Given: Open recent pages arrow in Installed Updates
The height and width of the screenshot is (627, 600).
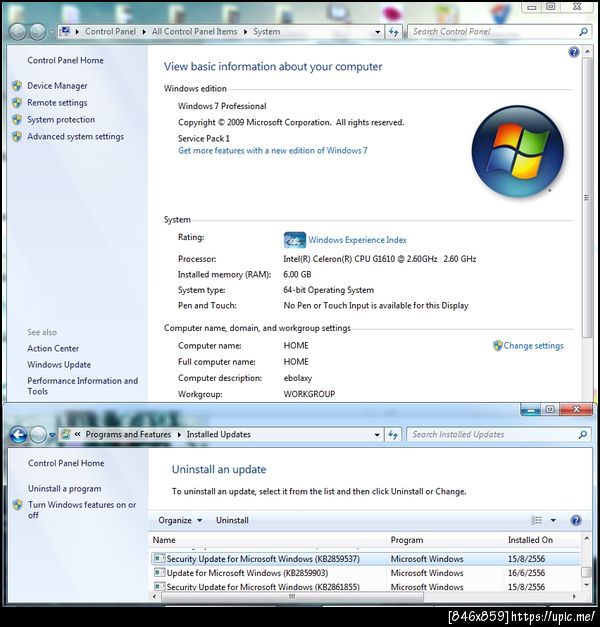Looking at the screenshot, I should click(52, 435).
